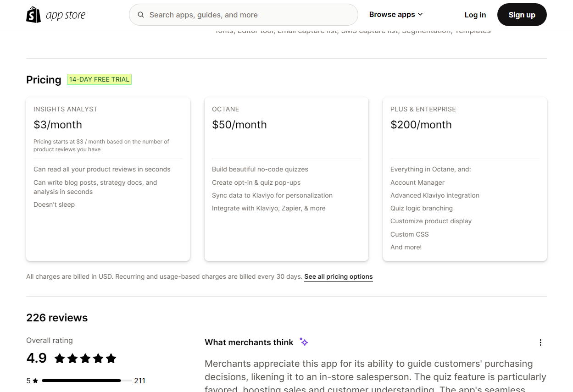Click the Pricing section heading
The width and height of the screenshot is (573, 392).
point(44,80)
